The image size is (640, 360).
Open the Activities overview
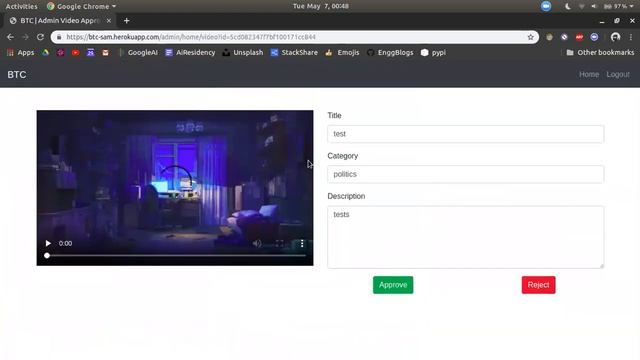[x=21, y=6]
